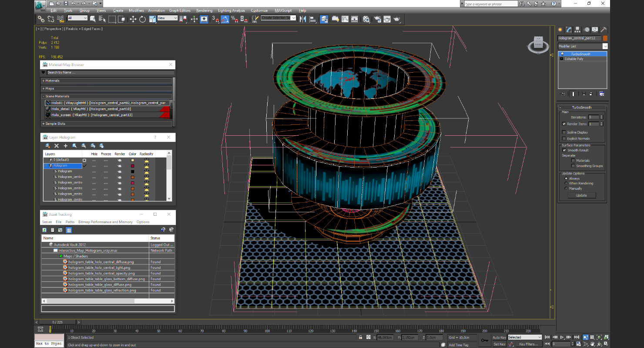The width and height of the screenshot is (644, 348).
Task: Go to the next frame in playback controls
Action: click(569, 337)
